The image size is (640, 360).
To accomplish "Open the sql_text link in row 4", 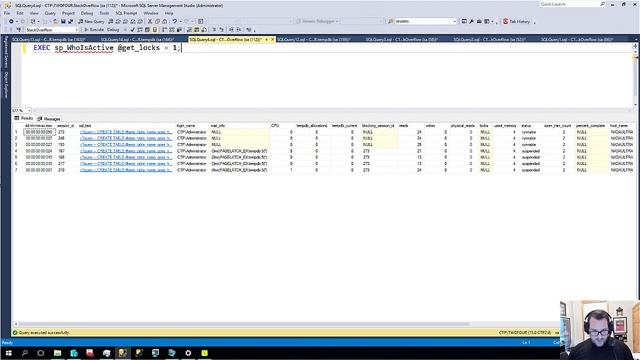I will click(126, 151).
